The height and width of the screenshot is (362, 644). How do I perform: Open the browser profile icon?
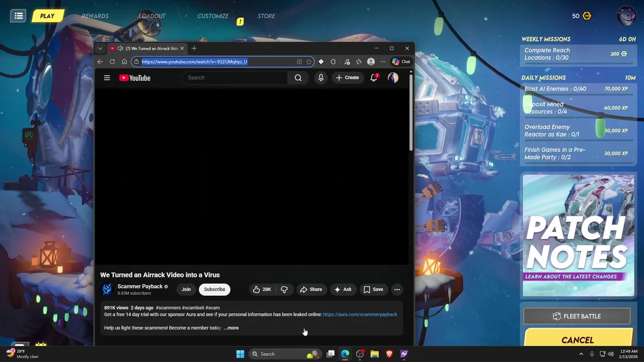[371, 62]
